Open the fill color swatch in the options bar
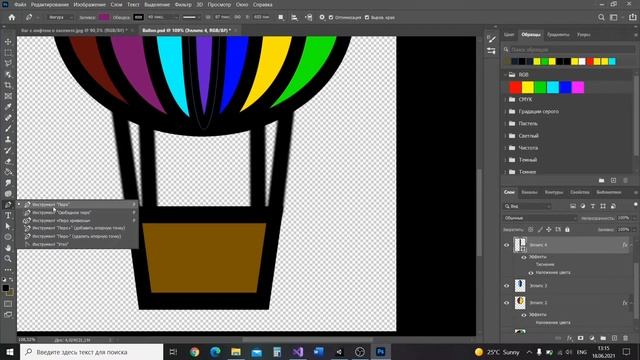Screen dimensions: 640x360 click(104, 18)
